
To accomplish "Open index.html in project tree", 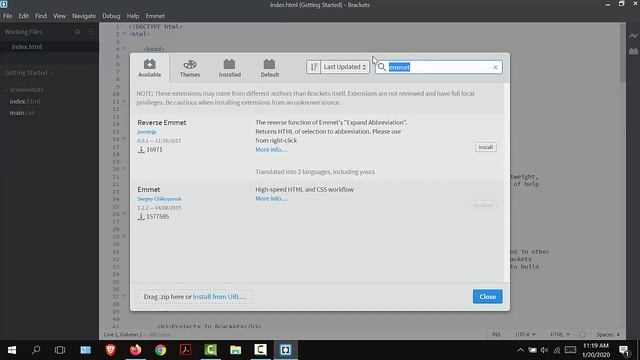I will tap(25, 101).
